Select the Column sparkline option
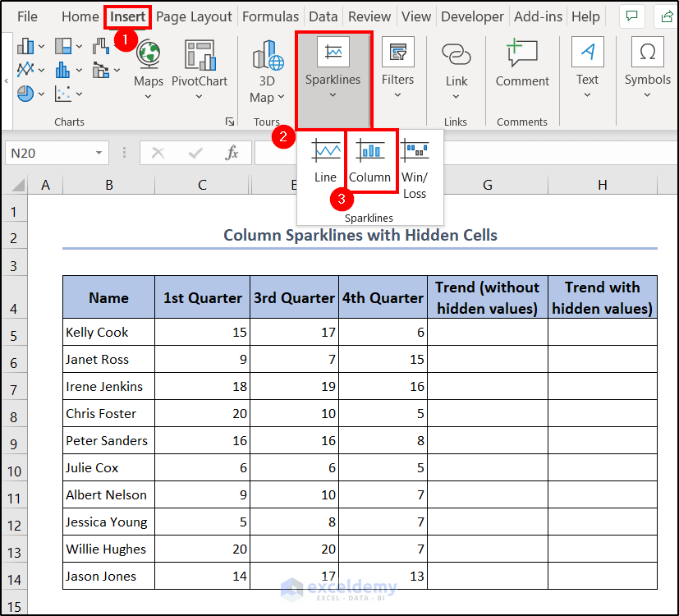The width and height of the screenshot is (679, 616). (x=370, y=161)
